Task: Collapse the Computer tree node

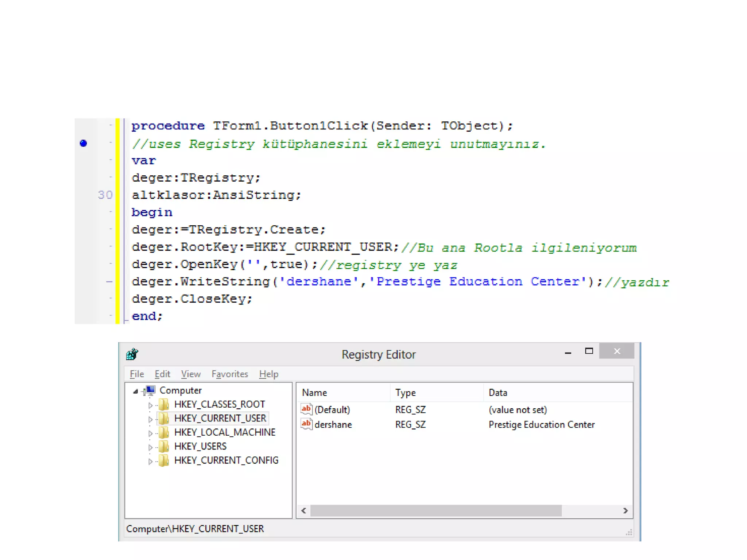Action: 135,391
